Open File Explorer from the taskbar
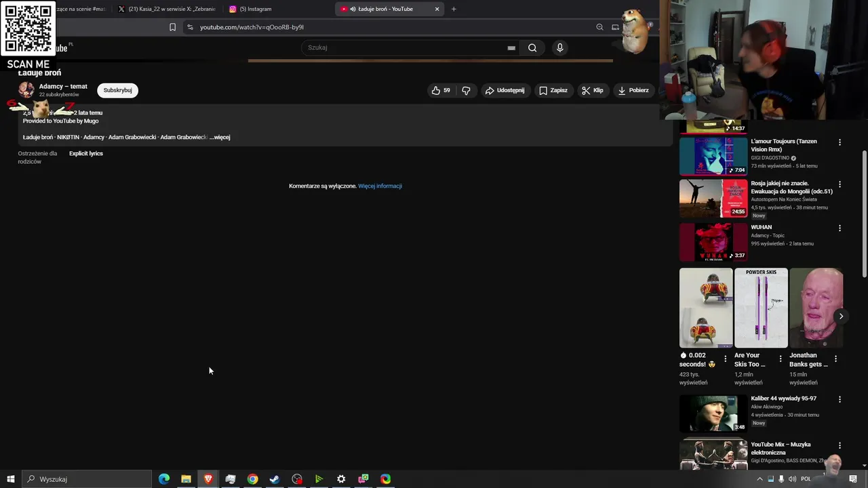Image resolution: width=868 pixels, height=488 pixels. coord(186,479)
